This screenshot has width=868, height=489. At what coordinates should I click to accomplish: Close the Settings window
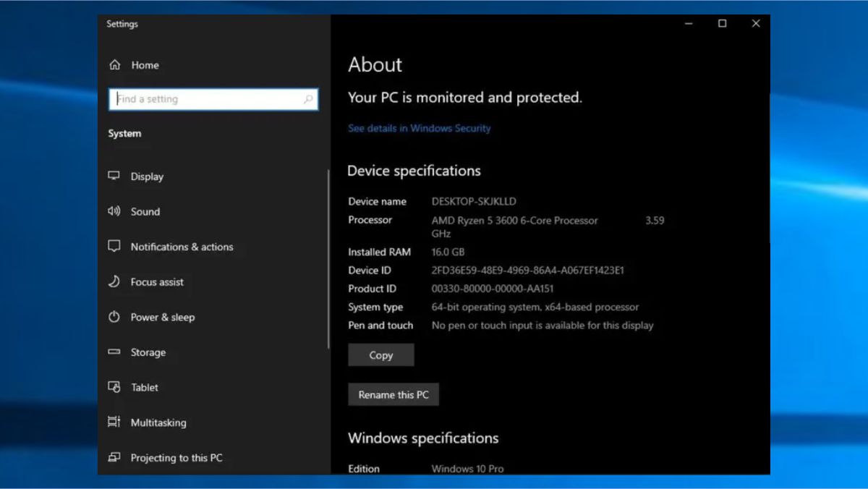point(756,23)
